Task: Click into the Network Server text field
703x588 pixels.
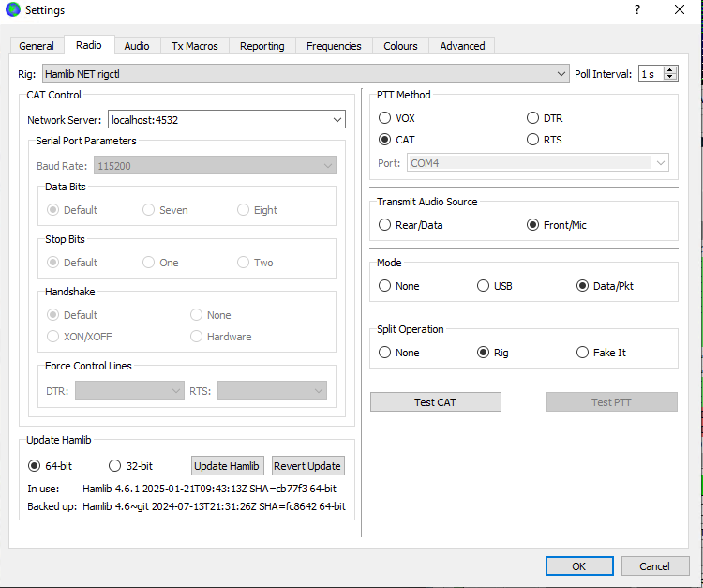Action: (x=217, y=119)
